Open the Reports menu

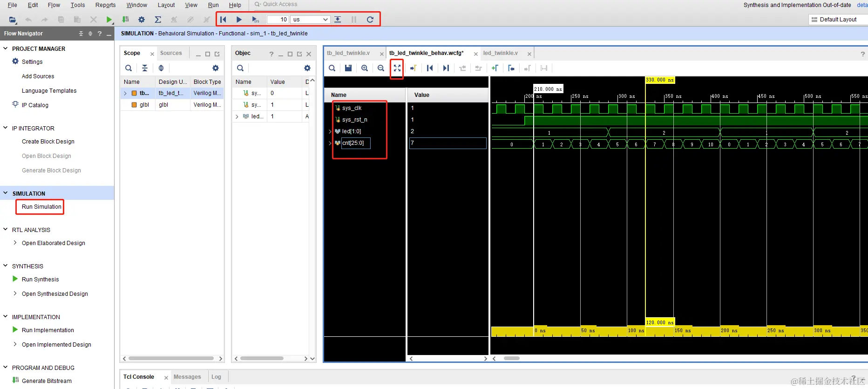[x=105, y=5]
